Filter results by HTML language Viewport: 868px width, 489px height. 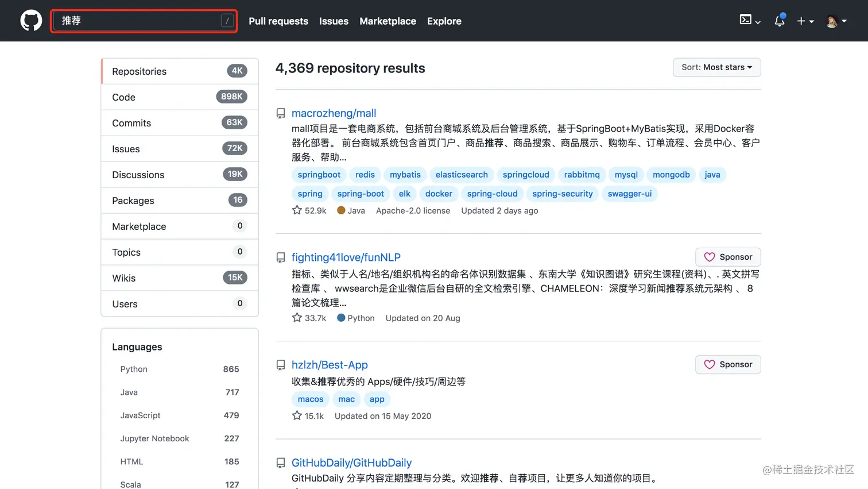coord(180,461)
